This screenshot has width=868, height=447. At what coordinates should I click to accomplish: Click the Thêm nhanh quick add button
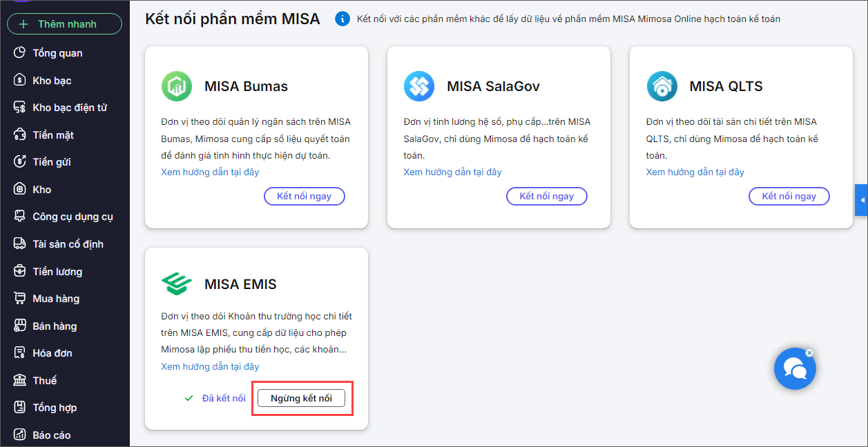[64, 24]
